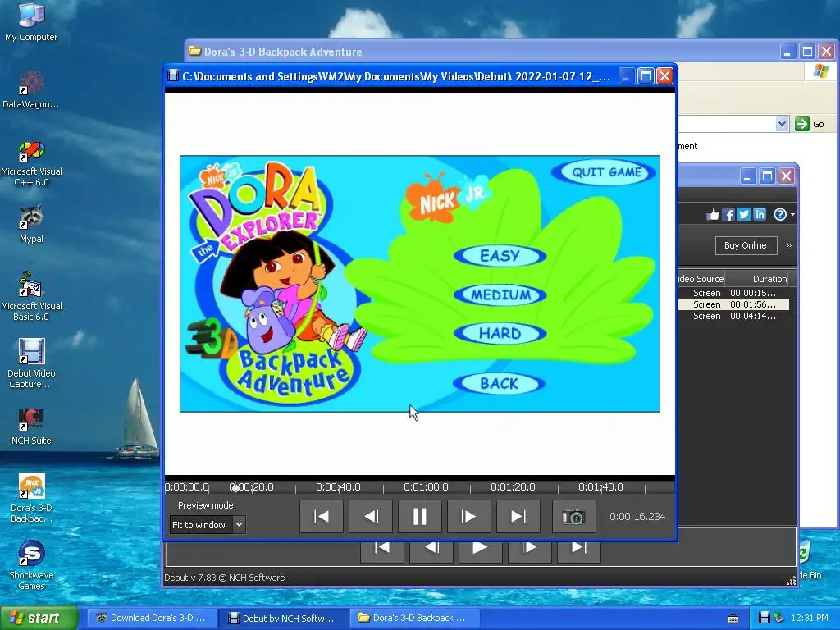This screenshot has height=630, width=840.
Task: Step forward one frame in preview
Action: (x=468, y=517)
